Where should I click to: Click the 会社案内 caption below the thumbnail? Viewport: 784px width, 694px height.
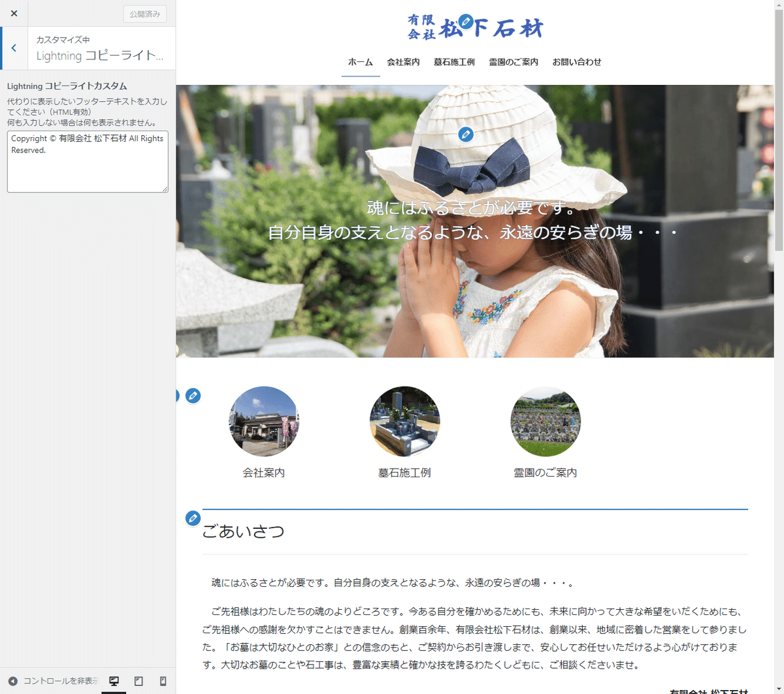pos(264,473)
